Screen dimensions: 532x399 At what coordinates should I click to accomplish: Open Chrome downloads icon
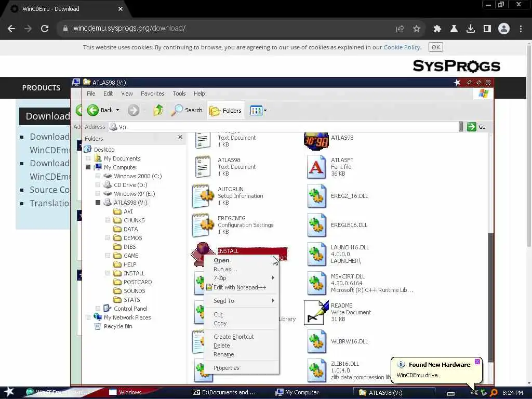point(471,29)
